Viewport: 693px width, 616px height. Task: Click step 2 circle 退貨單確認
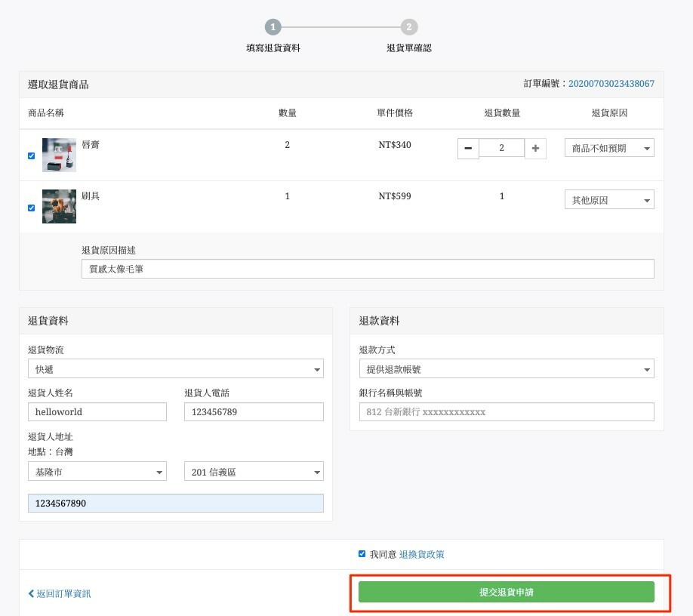pos(408,28)
